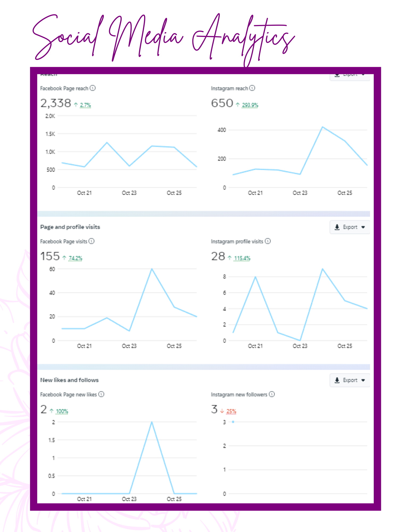This screenshot has width=411, height=532.
Task: Click the 293.9% Instagram reach change link
Action: click(x=250, y=105)
